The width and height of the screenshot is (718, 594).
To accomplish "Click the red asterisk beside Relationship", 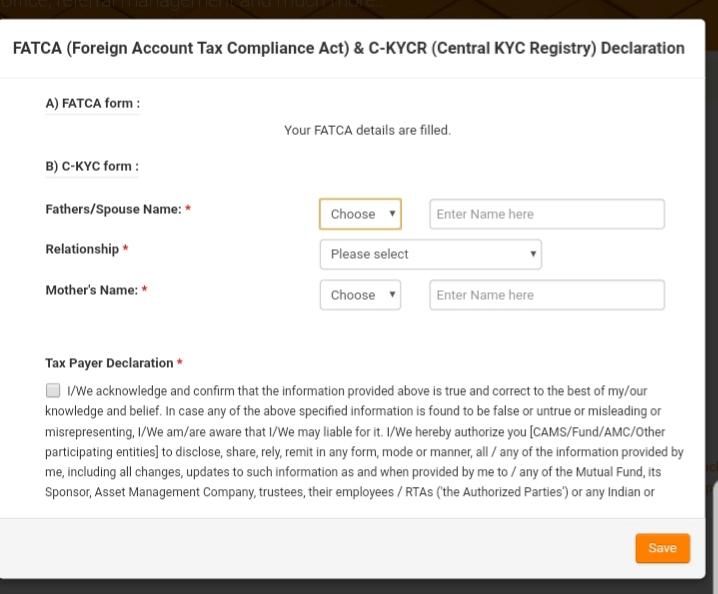I will (x=125, y=250).
